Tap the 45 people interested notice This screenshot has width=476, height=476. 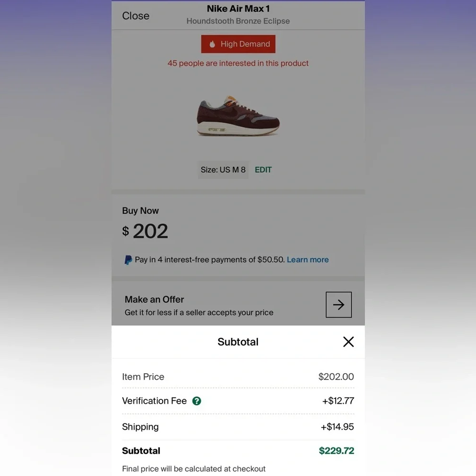238,63
